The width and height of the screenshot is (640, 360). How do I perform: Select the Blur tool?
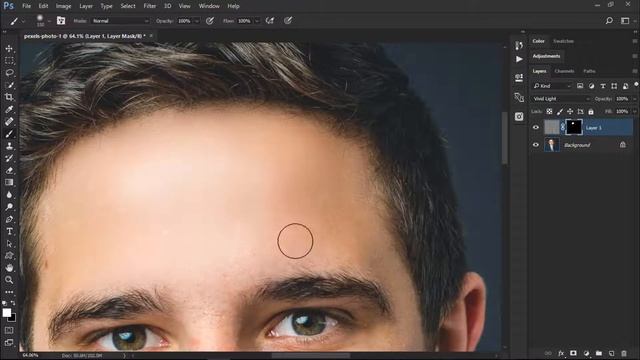[x=9, y=195]
